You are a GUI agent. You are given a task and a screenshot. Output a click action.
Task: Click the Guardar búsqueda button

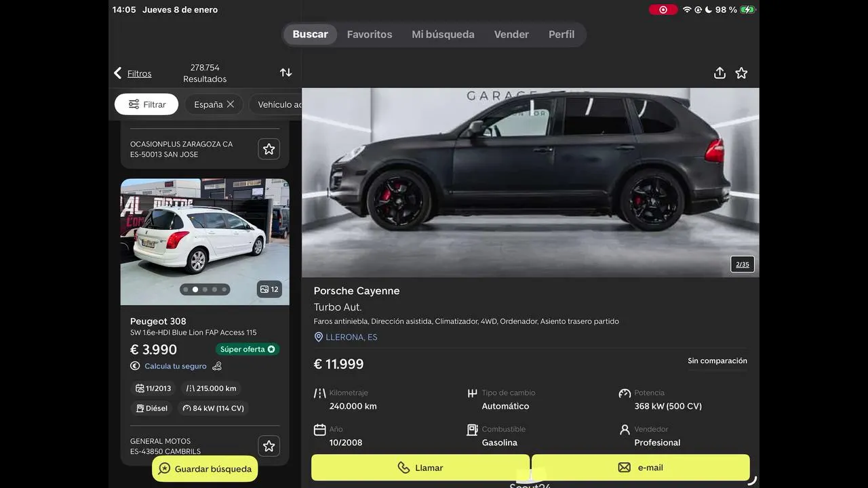point(205,469)
